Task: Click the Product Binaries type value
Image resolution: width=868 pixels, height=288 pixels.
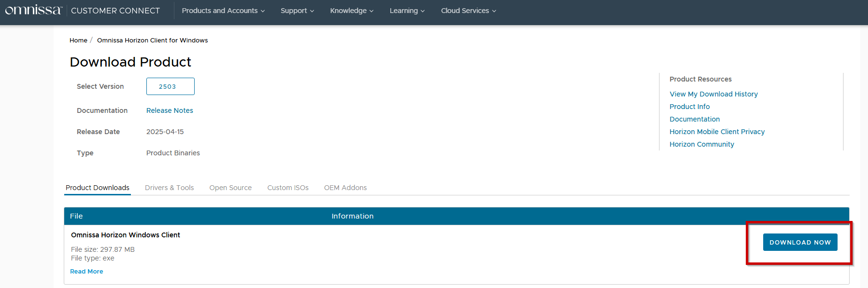Action: tap(173, 153)
